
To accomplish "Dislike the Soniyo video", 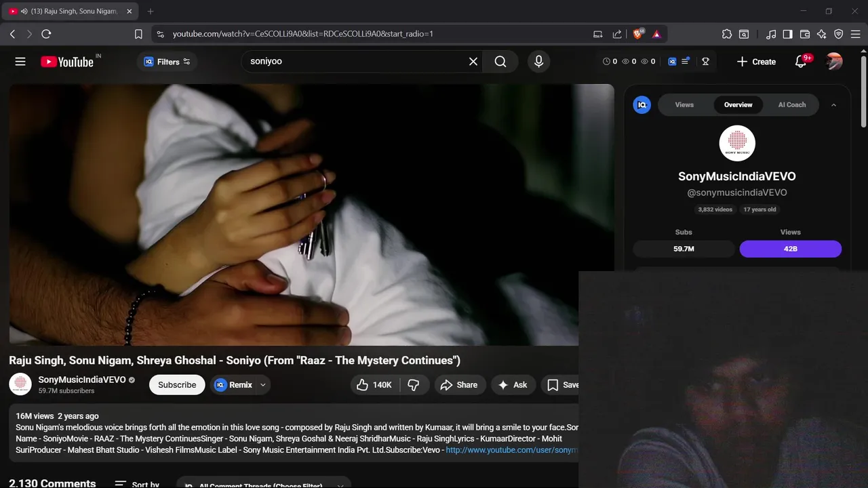I will [413, 385].
